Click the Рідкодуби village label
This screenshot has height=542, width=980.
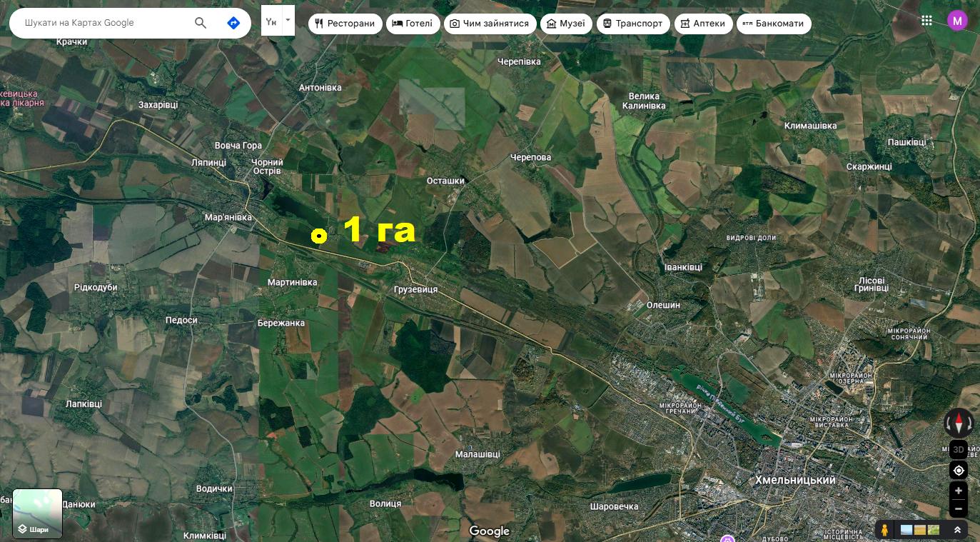96,287
